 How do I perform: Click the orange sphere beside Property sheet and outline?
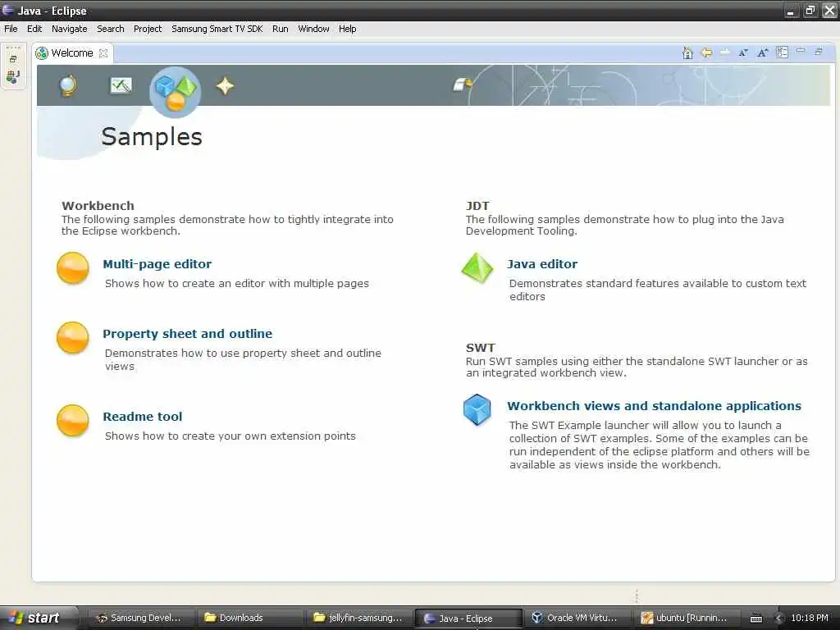pyautogui.click(x=73, y=337)
